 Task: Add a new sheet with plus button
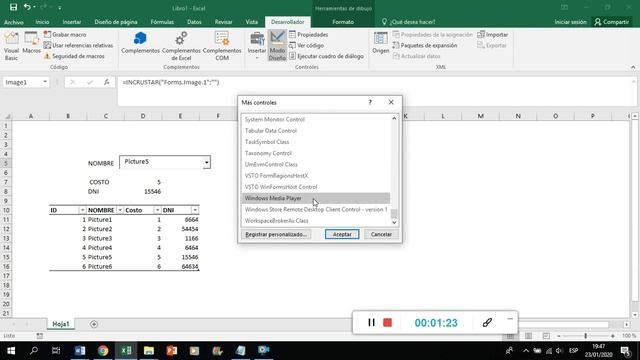94,324
